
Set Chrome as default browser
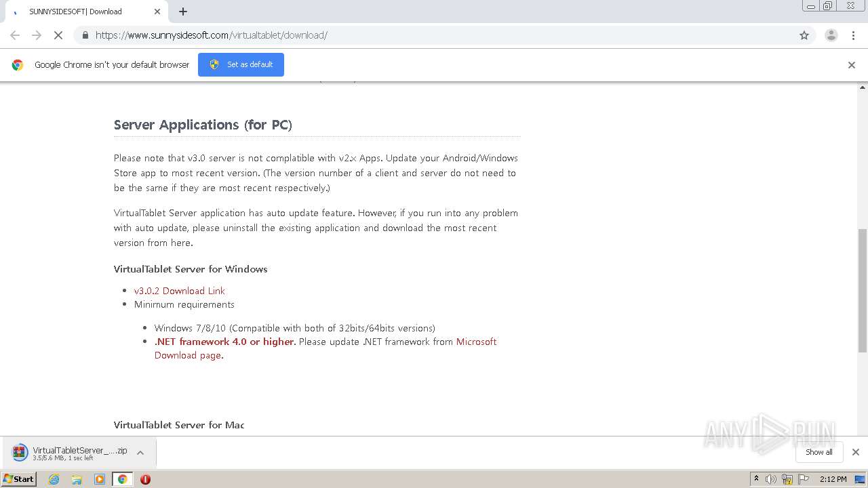click(241, 64)
